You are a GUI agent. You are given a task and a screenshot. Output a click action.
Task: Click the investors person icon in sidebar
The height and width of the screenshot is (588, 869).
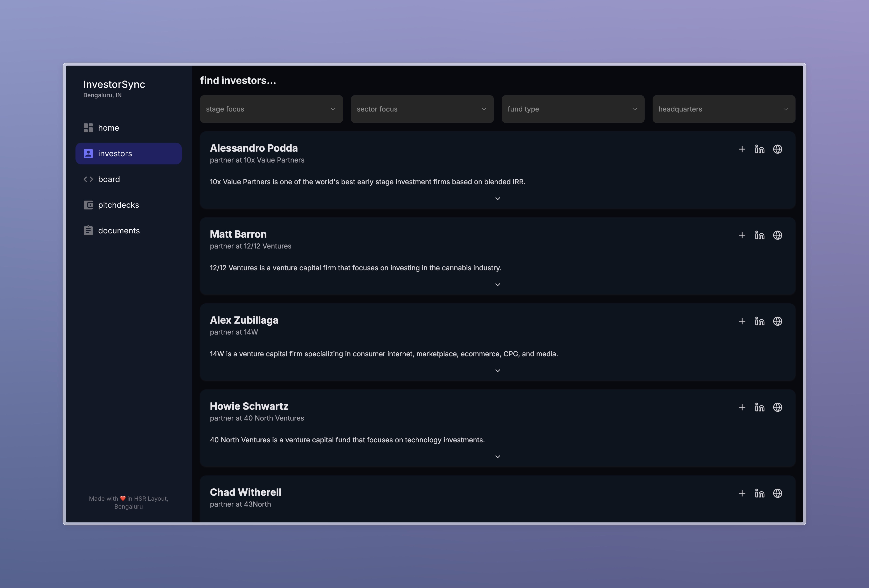click(88, 154)
